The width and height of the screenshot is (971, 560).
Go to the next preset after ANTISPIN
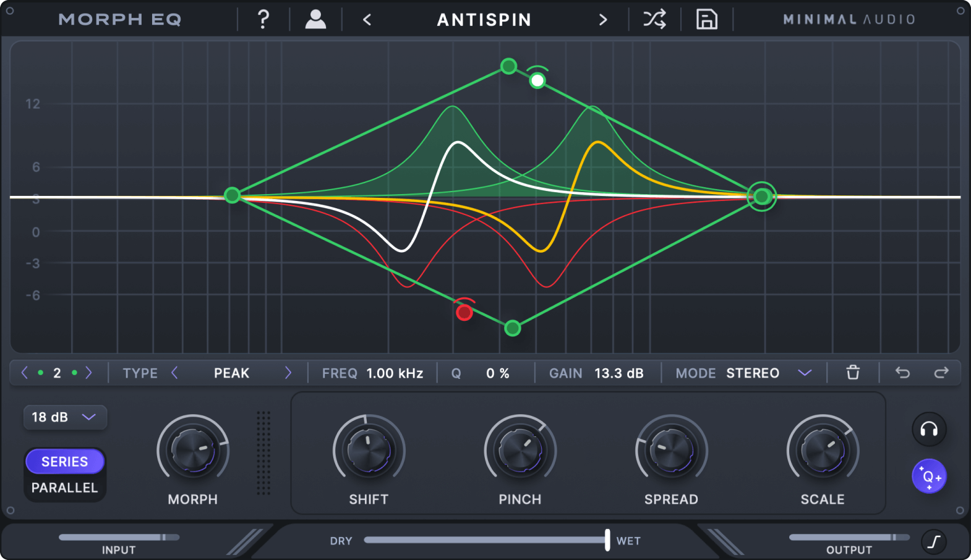pos(603,20)
